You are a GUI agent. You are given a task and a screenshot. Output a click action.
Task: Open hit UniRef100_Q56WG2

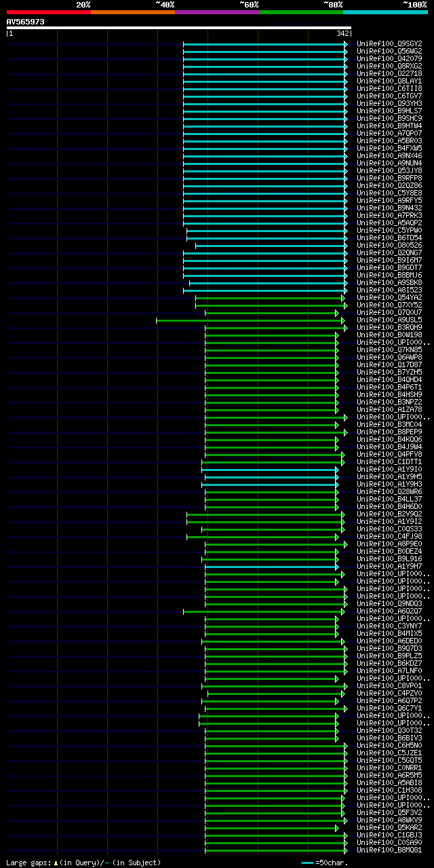(389, 51)
